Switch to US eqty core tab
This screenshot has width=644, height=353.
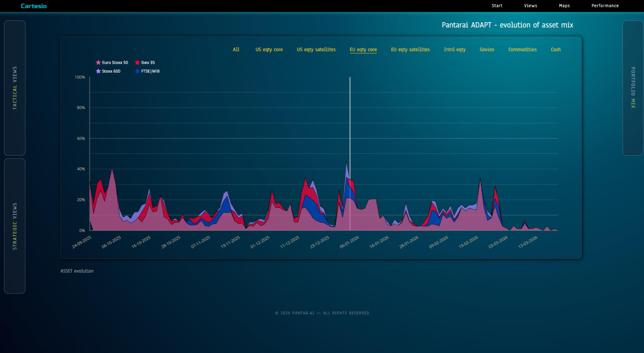(x=269, y=50)
